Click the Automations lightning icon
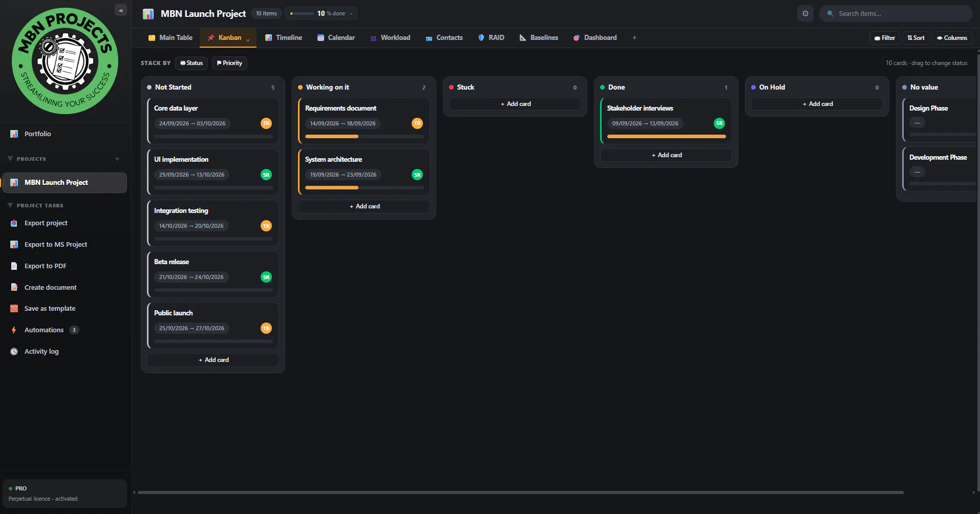Image resolution: width=980 pixels, height=514 pixels. point(14,330)
